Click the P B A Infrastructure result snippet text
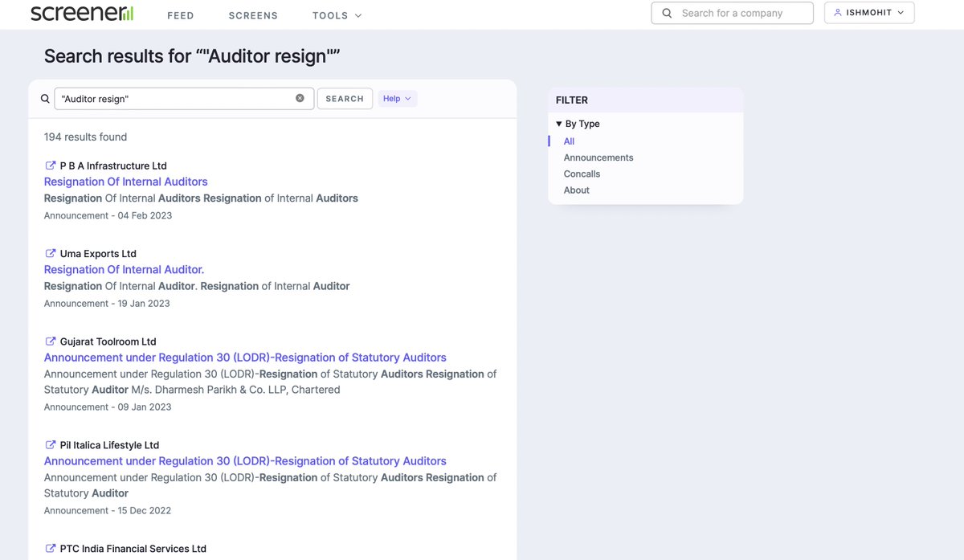Viewport: 964px width, 560px height. point(201,198)
